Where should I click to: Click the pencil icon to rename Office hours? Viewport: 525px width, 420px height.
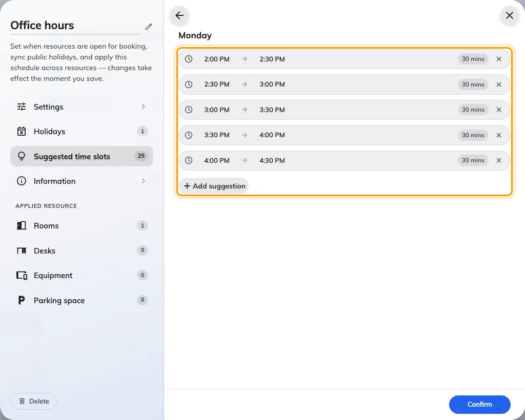[149, 27]
